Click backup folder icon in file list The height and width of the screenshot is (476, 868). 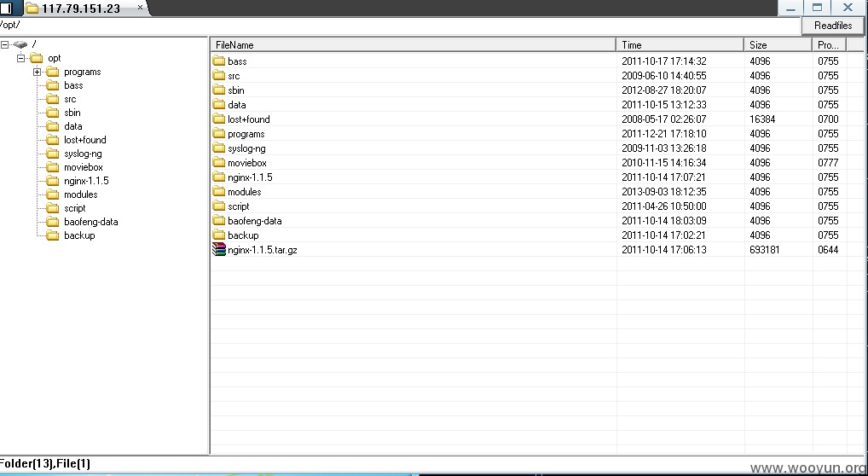click(218, 235)
